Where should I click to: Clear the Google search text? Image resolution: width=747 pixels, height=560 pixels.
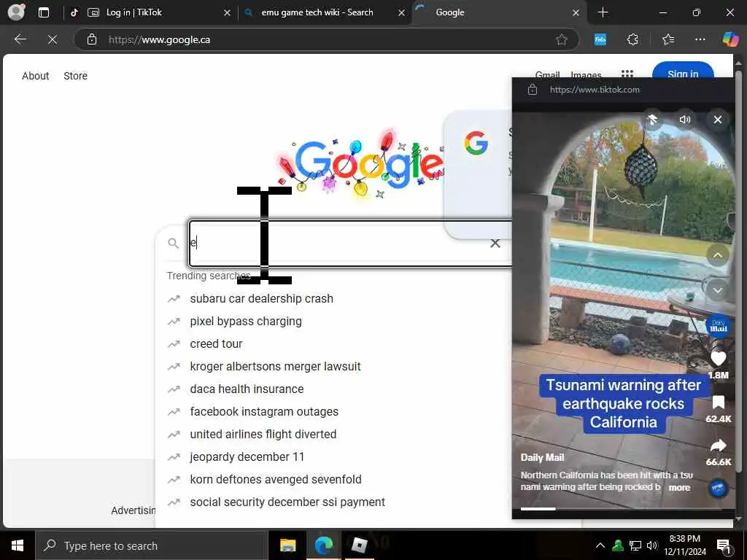495,244
